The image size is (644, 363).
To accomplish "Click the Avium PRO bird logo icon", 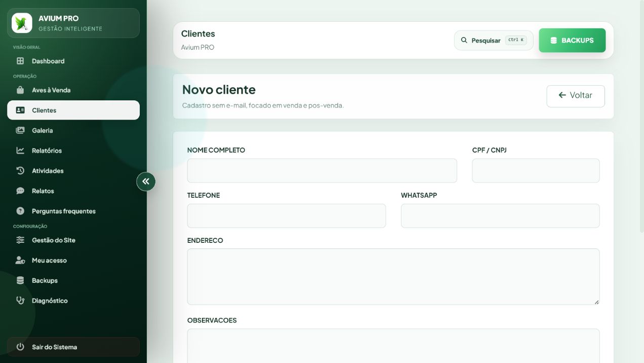I will tap(22, 23).
